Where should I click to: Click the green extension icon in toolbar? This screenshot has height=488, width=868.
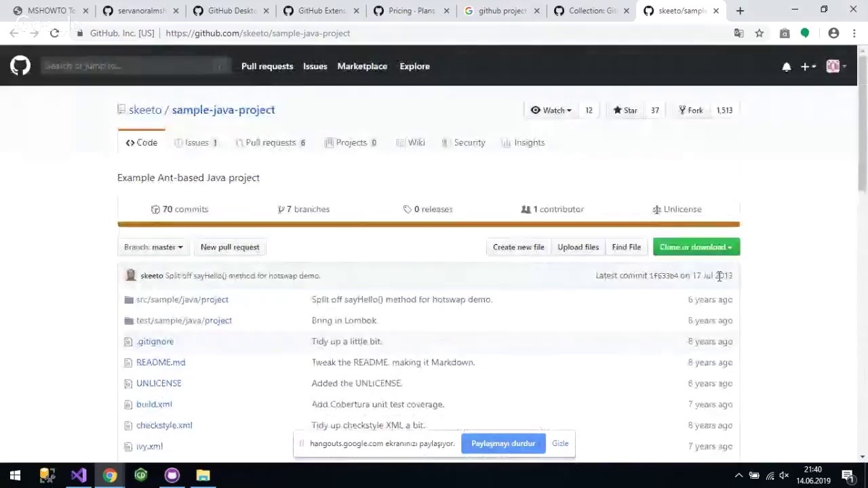point(805,33)
